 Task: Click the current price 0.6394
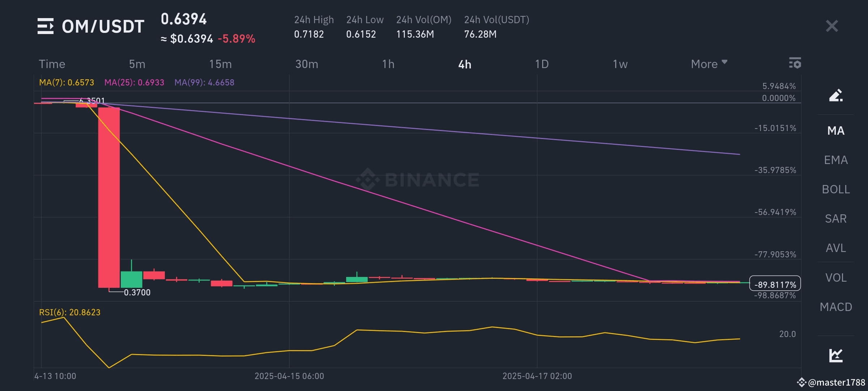pyautogui.click(x=184, y=19)
